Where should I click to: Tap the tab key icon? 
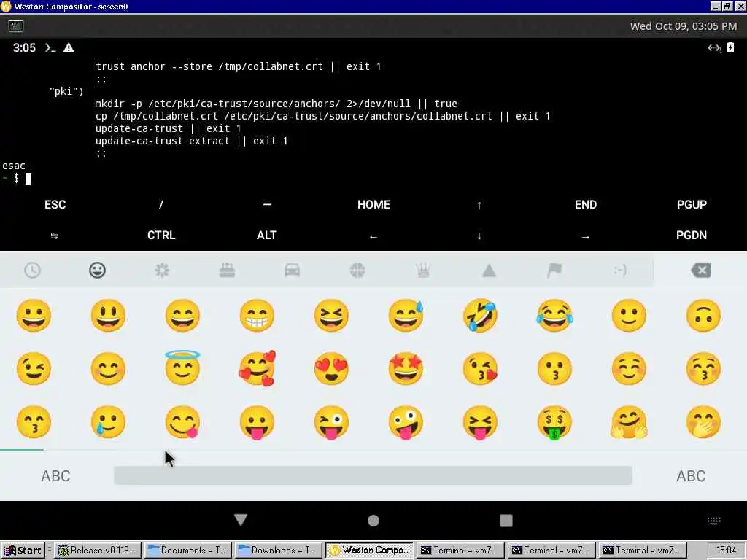(x=55, y=236)
